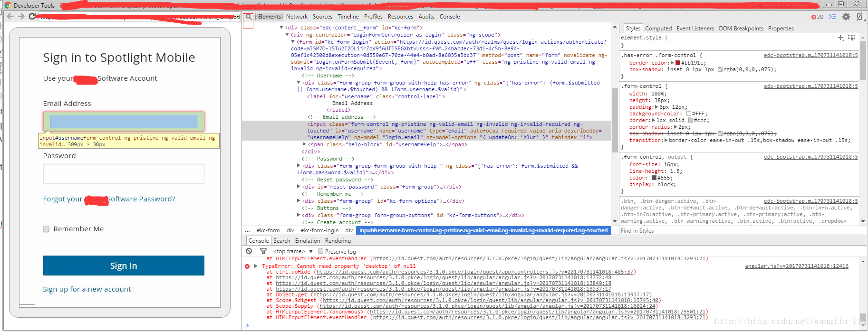Open the DOM Breakpoints tab
The height and width of the screenshot is (332, 868).
pos(741,28)
